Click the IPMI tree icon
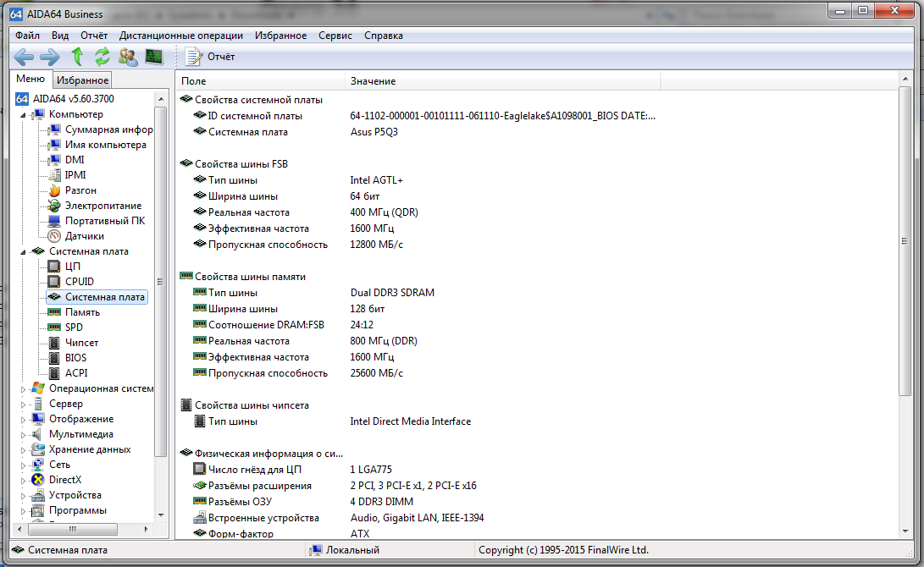The width and height of the screenshot is (924, 567). coord(54,175)
